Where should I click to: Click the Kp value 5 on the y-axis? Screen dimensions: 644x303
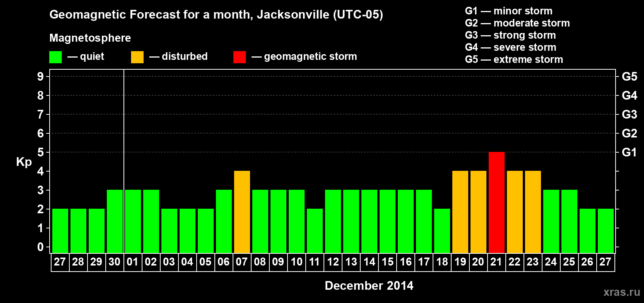click(x=41, y=152)
